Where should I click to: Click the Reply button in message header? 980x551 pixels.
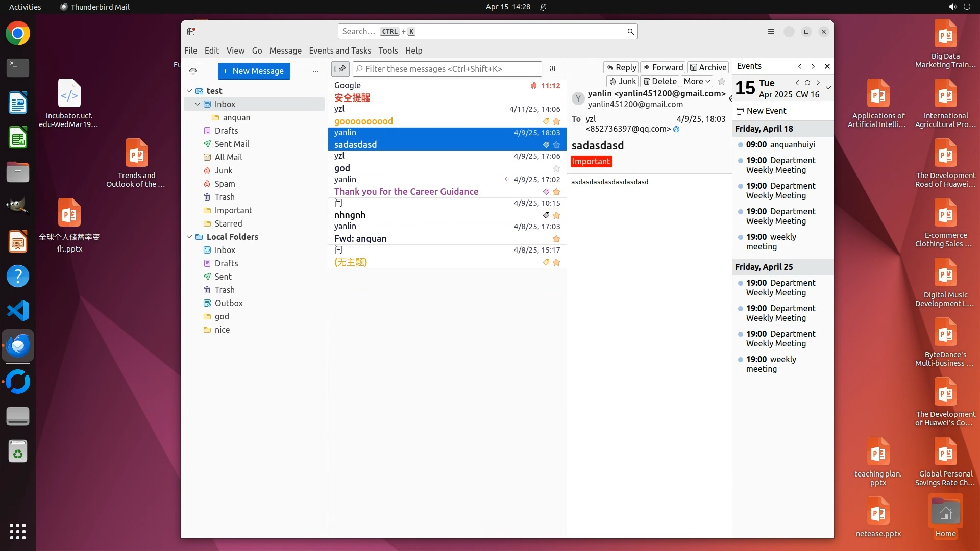[621, 67]
